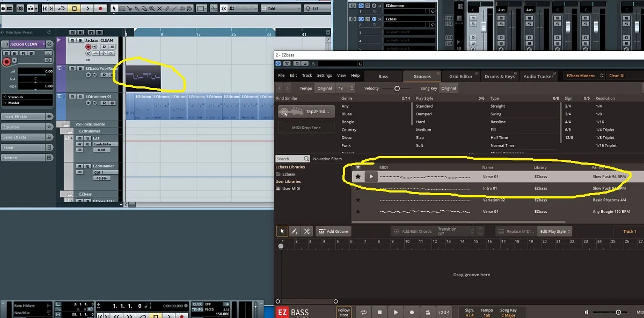Screen dimensions: 644x318
Task: Open EZbass Settings menu
Action: pos(324,76)
